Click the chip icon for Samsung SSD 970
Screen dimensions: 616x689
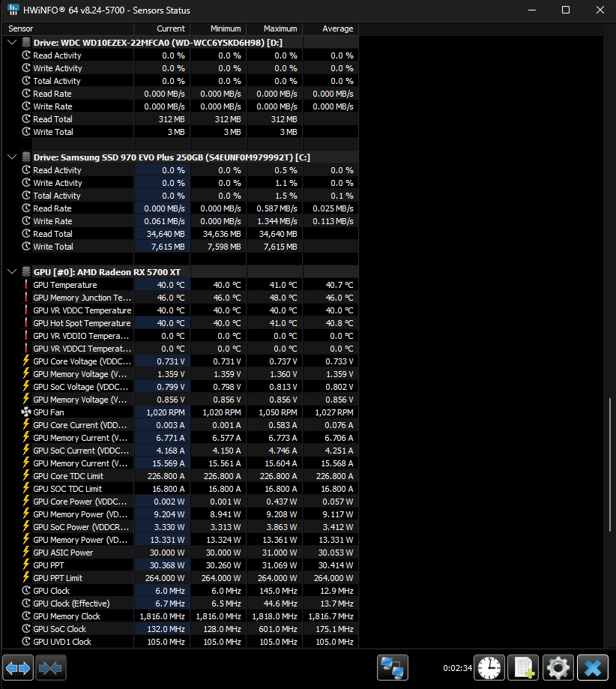(x=26, y=157)
